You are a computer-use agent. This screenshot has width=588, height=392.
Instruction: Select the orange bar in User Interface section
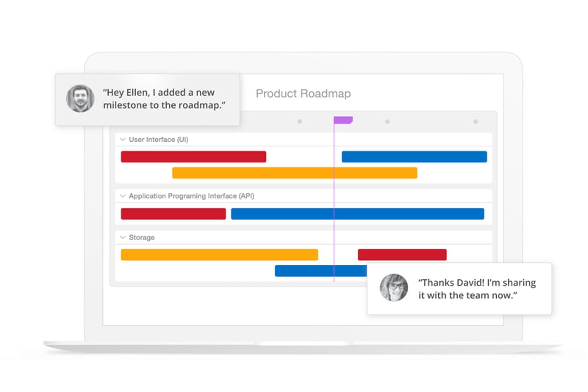click(295, 173)
